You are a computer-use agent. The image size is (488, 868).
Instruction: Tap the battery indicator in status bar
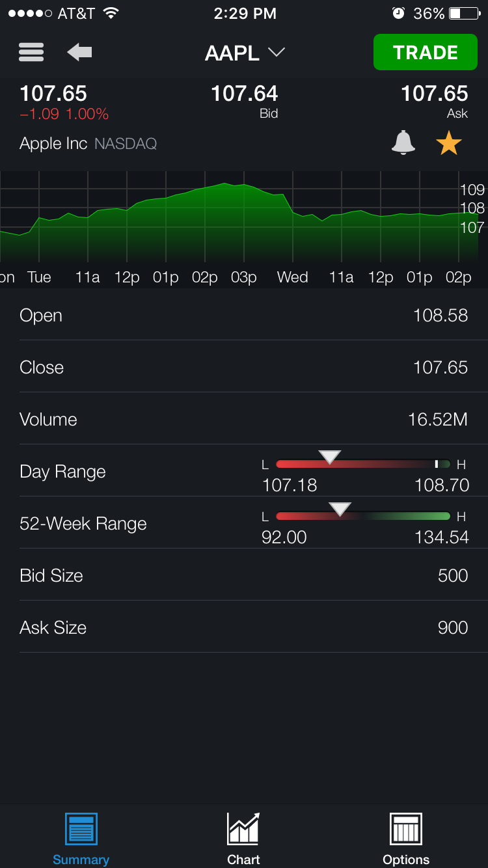[x=464, y=13]
